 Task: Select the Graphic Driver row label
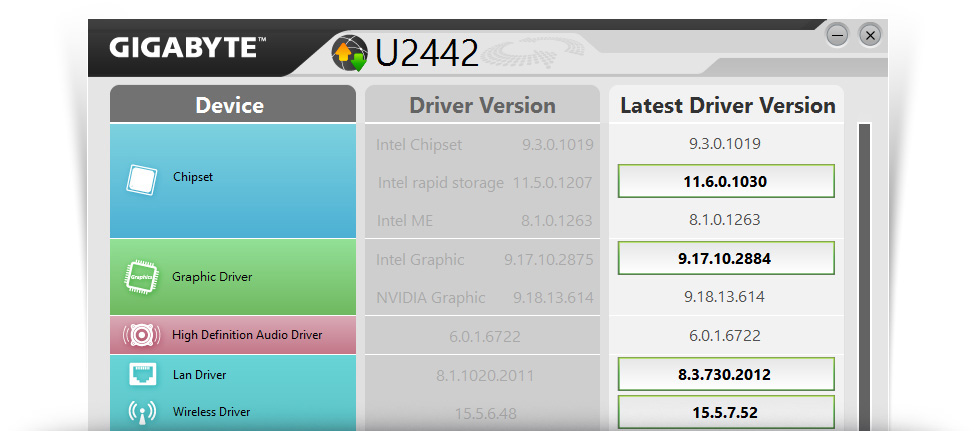pyautogui.click(x=212, y=277)
